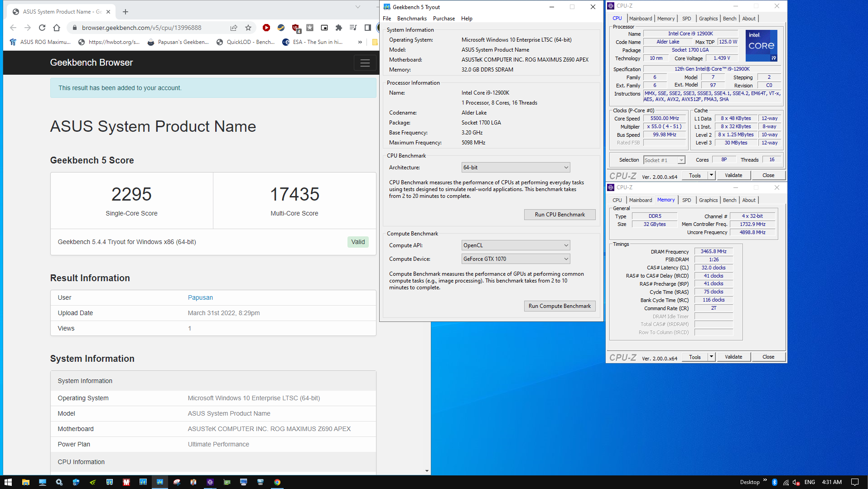Screen dimensions: 868x489
Task: Open the Extensions puzzle piece menu
Action: click(338, 28)
